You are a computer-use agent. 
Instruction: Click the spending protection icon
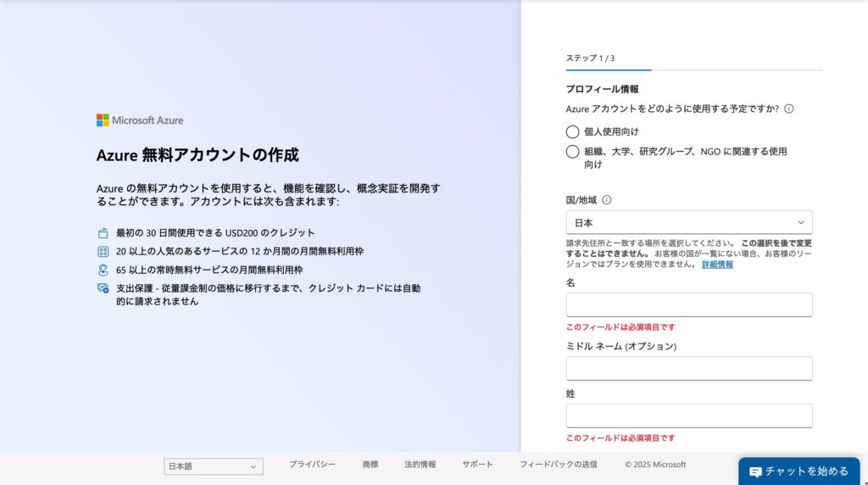(x=103, y=288)
